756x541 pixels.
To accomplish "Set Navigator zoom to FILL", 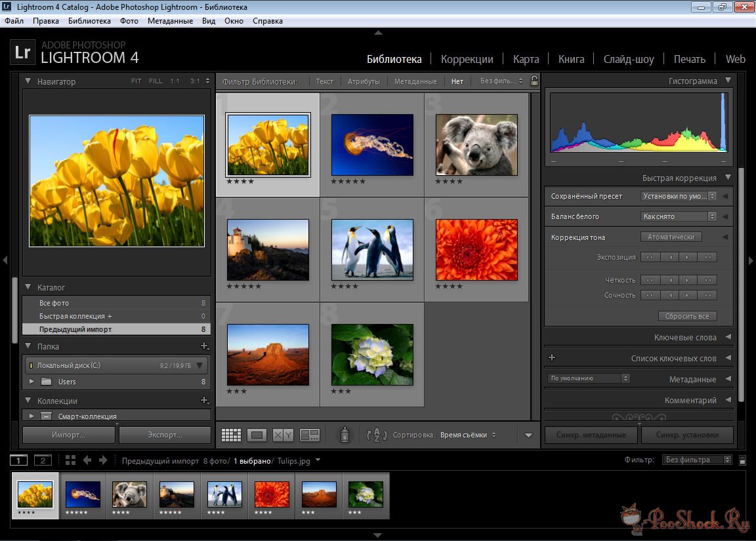I will pos(156,81).
